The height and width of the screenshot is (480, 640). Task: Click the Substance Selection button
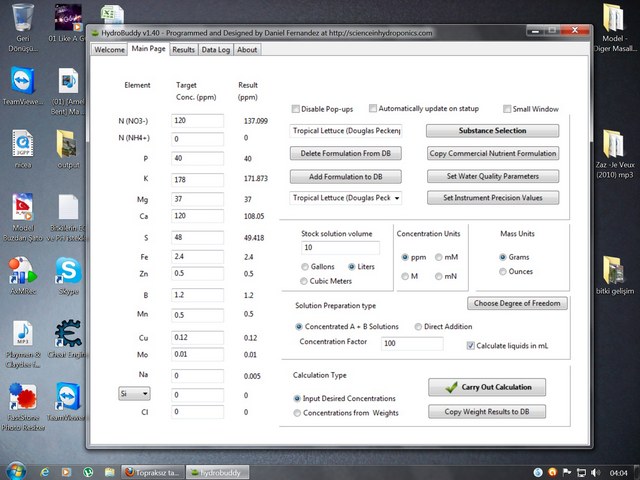click(x=492, y=131)
